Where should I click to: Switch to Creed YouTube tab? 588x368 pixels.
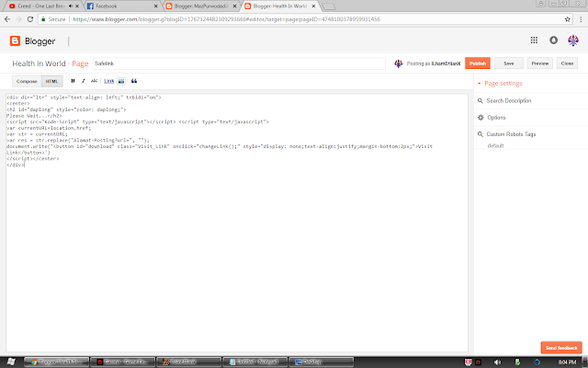click(x=40, y=6)
